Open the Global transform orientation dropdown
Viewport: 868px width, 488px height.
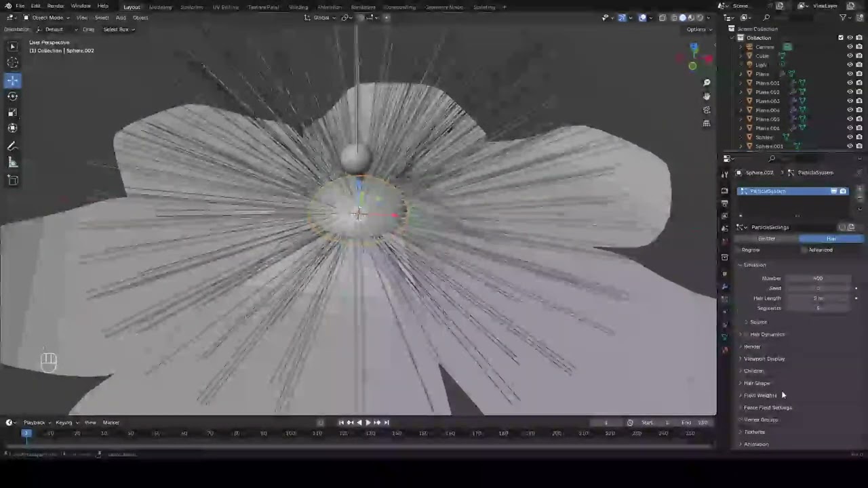(321, 18)
